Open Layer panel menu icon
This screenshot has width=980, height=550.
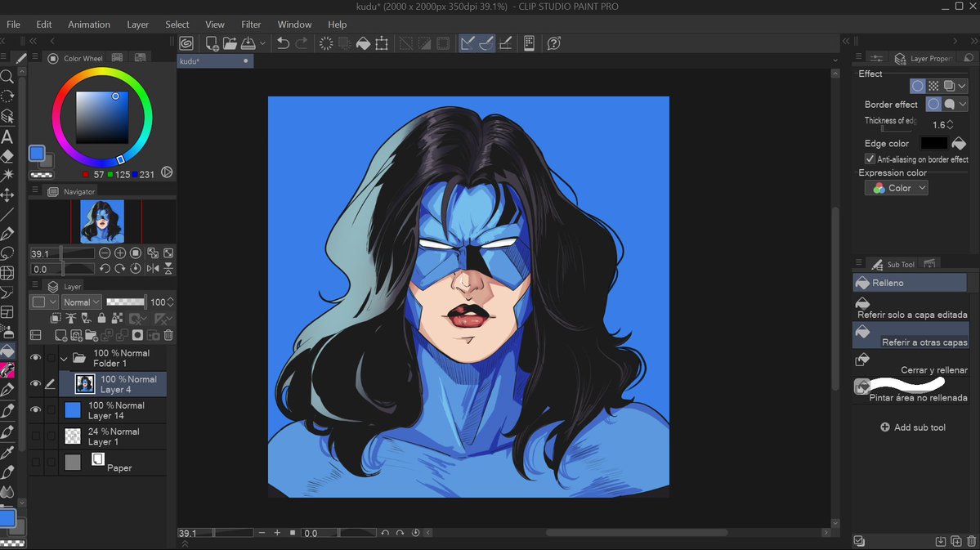click(35, 286)
